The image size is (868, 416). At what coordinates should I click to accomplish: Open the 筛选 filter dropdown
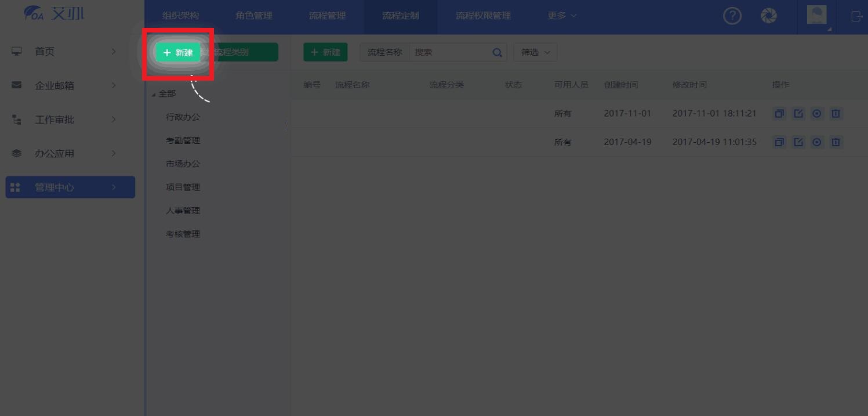click(535, 52)
